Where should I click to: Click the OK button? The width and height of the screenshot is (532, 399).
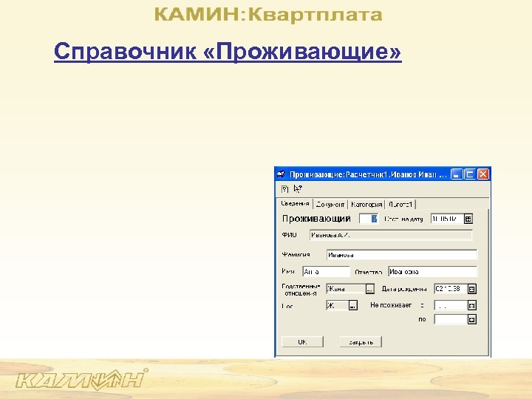point(302,341)
